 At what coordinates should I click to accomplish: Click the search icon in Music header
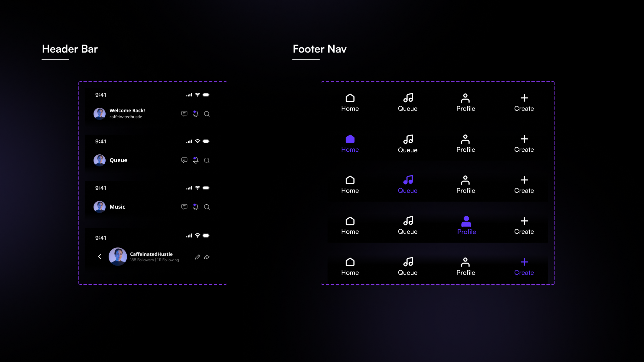pos(207,207)
